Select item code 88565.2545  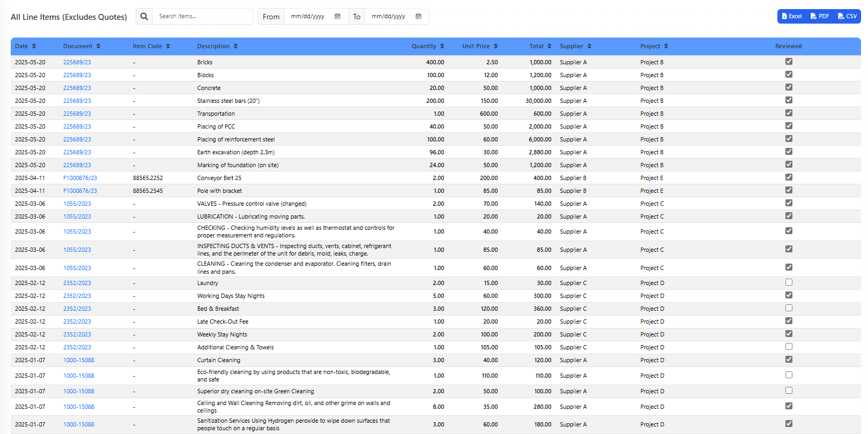click(148, 191)
